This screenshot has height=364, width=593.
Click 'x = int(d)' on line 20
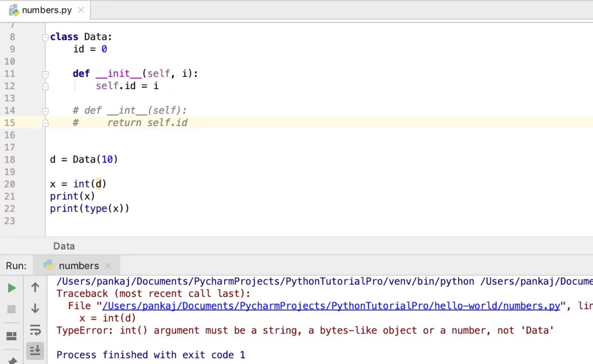point(78,184)
